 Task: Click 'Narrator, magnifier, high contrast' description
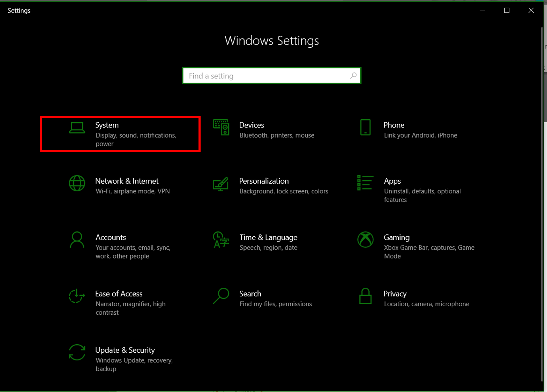[x=130, y=308]
